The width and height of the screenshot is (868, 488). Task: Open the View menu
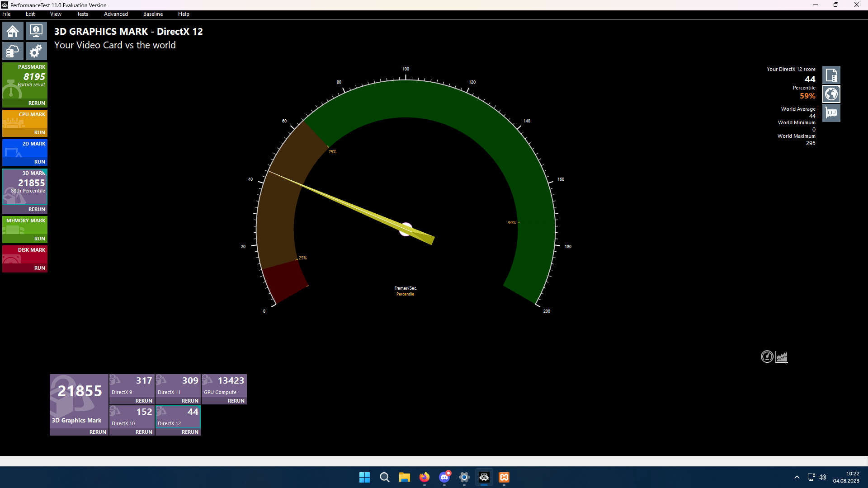click(56, 14)
